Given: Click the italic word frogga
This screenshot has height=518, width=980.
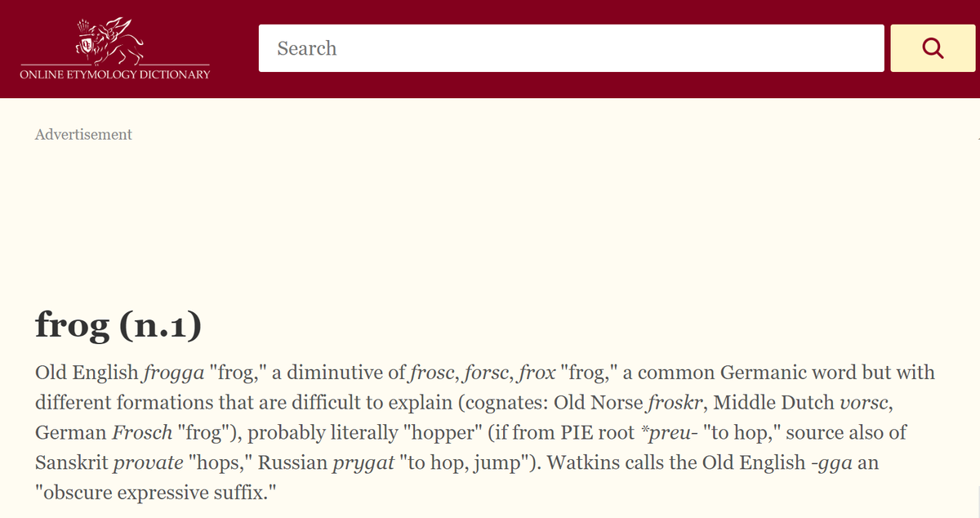Looking at the screenshot, I should 174,373.
